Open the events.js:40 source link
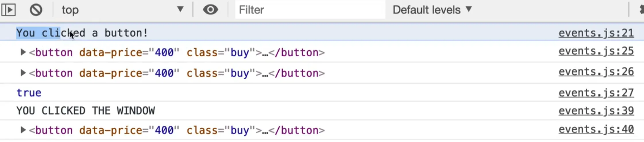 click(596, 130)
